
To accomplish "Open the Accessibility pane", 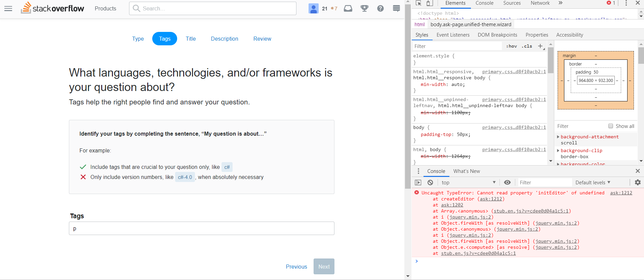I will (x=570, y=35).
